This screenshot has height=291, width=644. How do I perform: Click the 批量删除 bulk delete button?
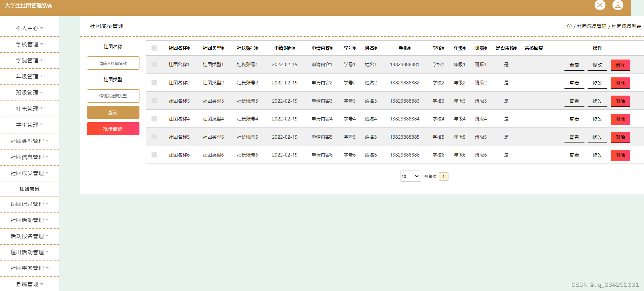tap(113, 129)
